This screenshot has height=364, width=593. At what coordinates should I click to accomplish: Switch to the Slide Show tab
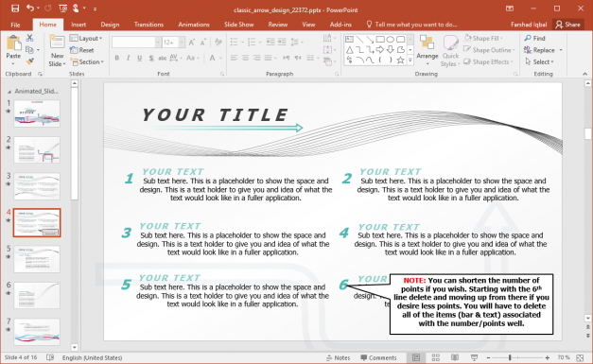pos(238,25)
